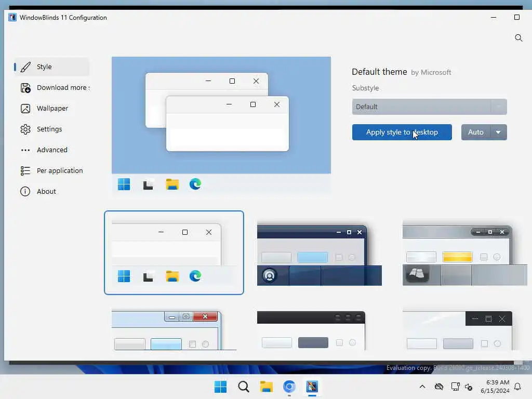
Task: Click the Apply style to desktop button
Action: pyautogui.click(x=402, y=132)
